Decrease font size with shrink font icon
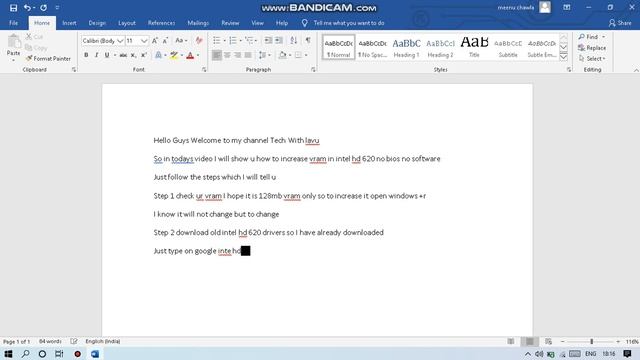The image size is (640, 360). click(x=165, y=40)
